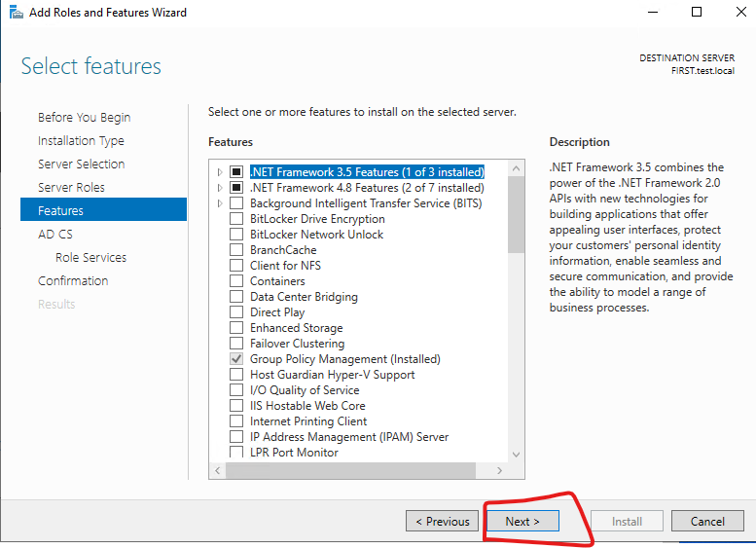Screen dimensions: 756x548
Task: Click FIRST.test.local destination server text
Action: 702,71
